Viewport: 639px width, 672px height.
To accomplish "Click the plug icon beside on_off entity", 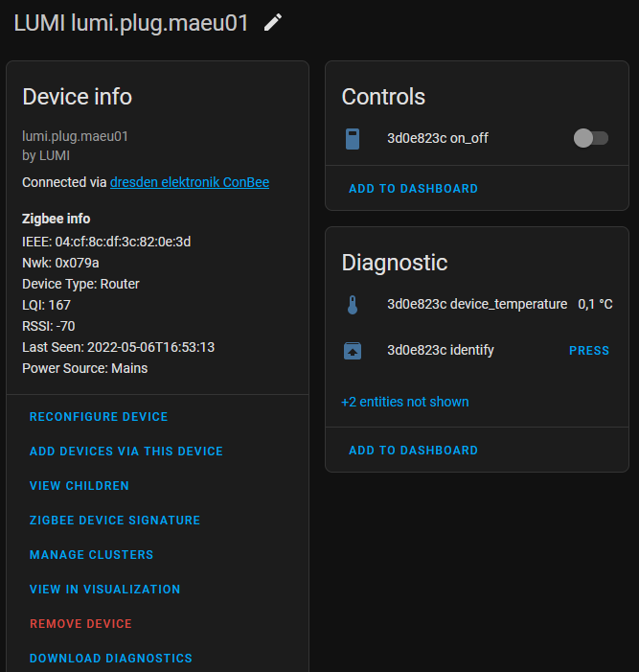I will point(353,139).
